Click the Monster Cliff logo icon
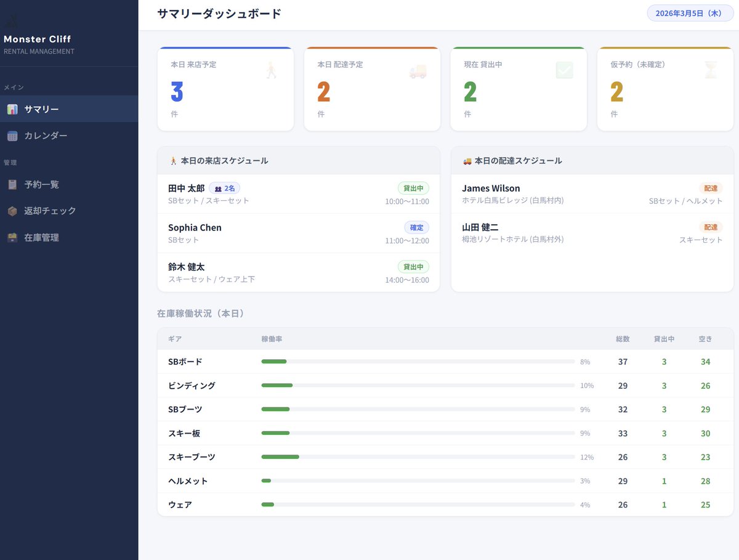Viewport: 739px width, 560px height. 12,23
